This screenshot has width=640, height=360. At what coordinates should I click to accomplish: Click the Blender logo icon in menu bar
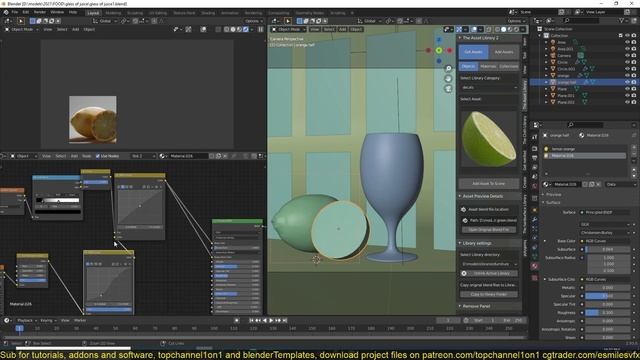(x=6, y=12)
